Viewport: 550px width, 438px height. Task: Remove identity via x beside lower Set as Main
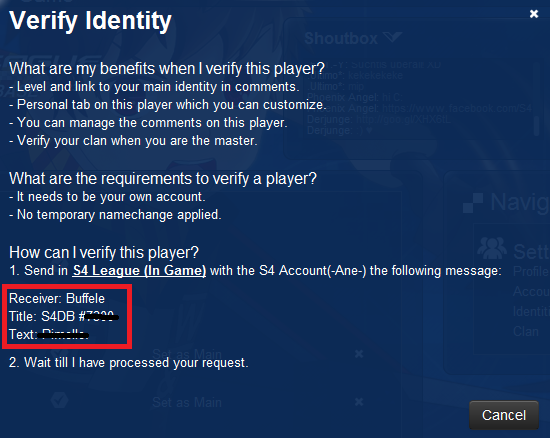[359, 402]
